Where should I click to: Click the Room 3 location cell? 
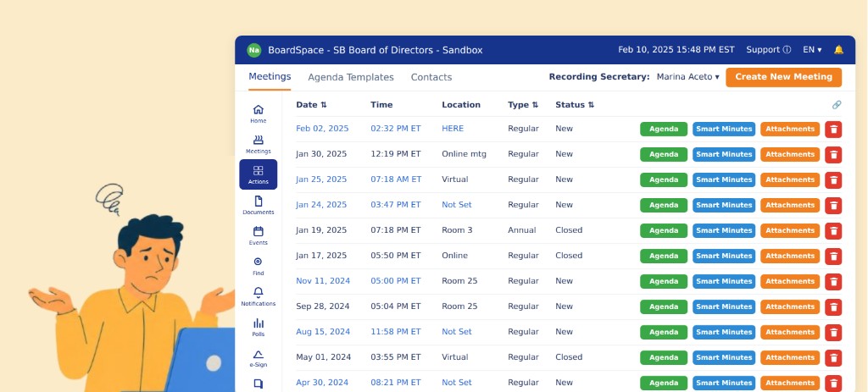pyautogui.click(x=457, y=230)
